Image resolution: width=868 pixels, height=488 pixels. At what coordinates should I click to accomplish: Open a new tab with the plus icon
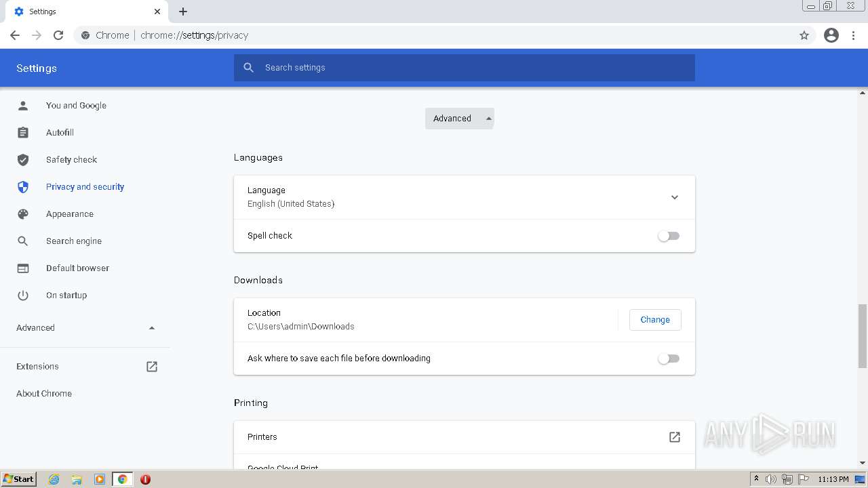tap(183, 12)
